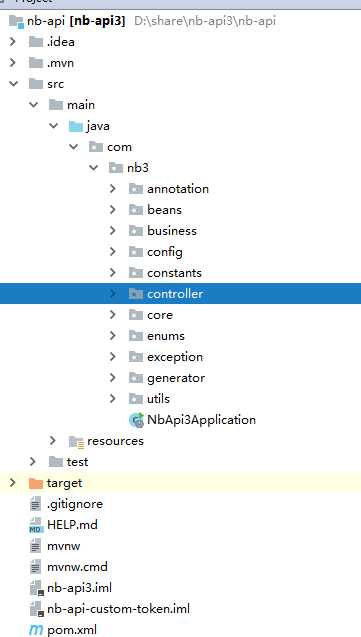Select the generator package
This screenshot has height=637, width=361.
coord(176,378)
